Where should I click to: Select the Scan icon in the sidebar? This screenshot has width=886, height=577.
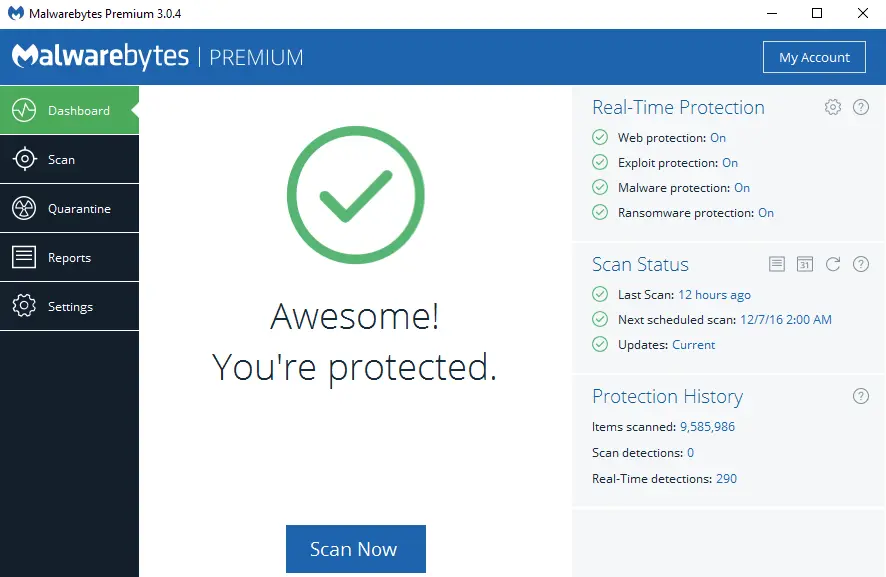coord(24,159)
